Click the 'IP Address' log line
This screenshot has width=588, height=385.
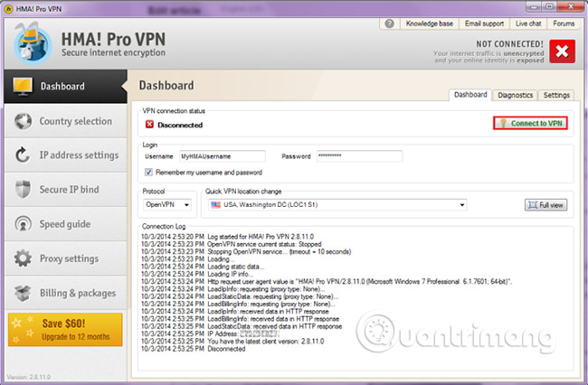click(209, 334)
